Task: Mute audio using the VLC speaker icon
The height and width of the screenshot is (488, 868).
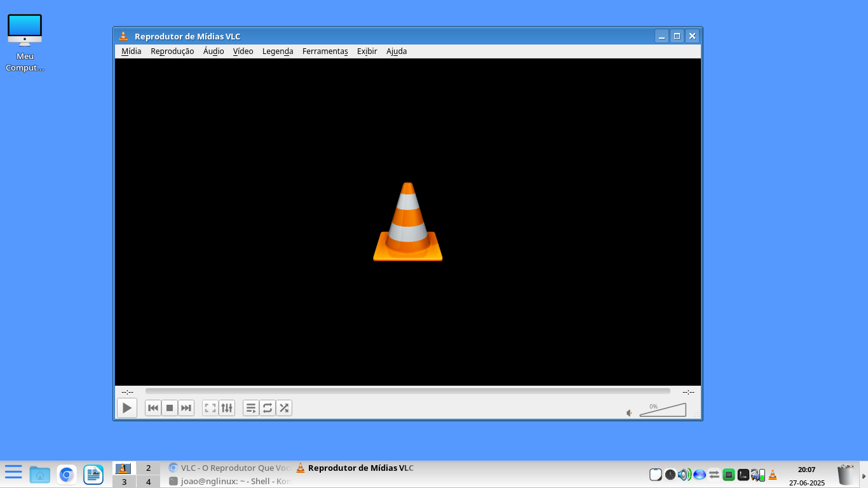Action: click(x=630, y=413)
